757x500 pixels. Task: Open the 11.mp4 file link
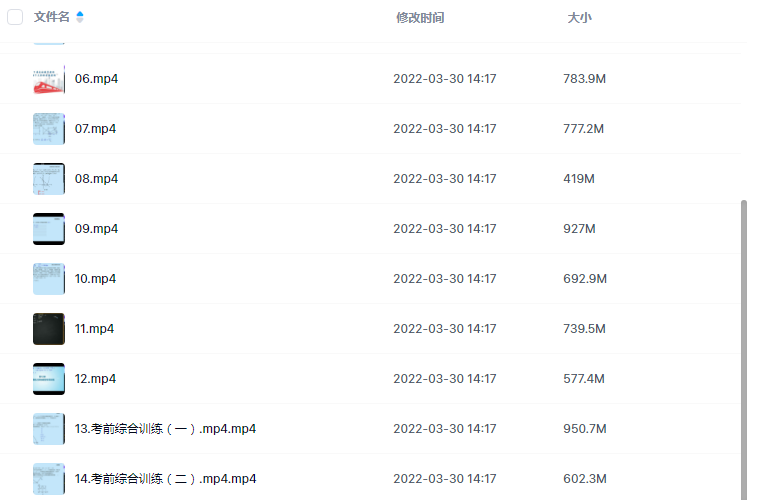pos(96,329)
